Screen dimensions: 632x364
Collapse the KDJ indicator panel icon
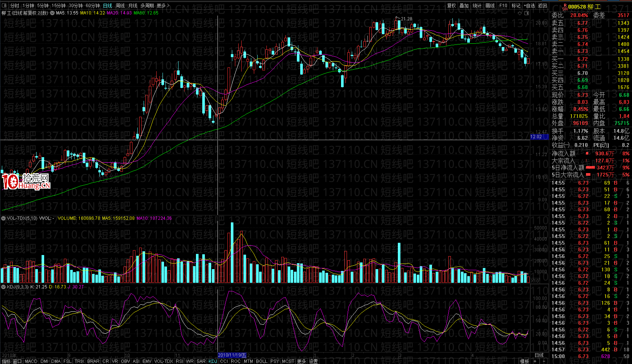click(3, 287)
